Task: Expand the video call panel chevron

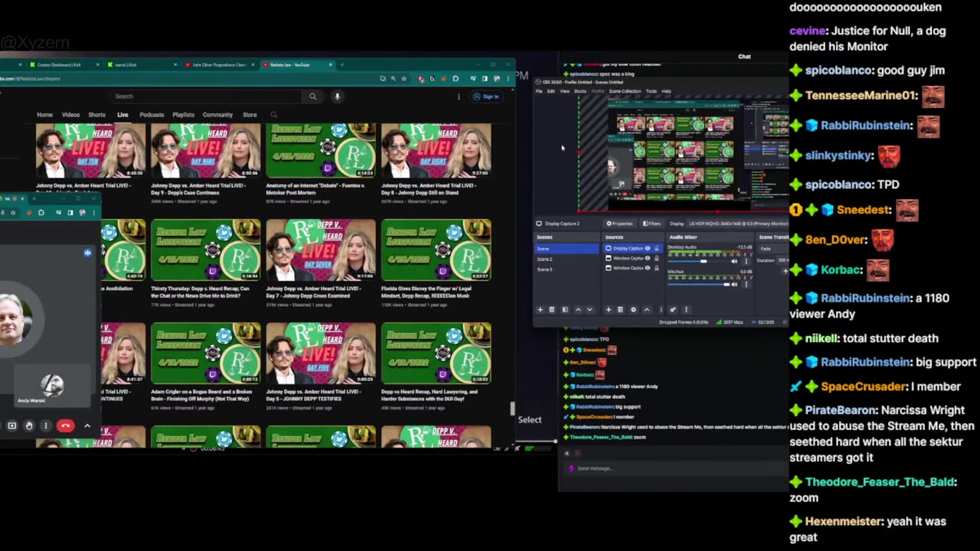Action: tap(87, 425)
